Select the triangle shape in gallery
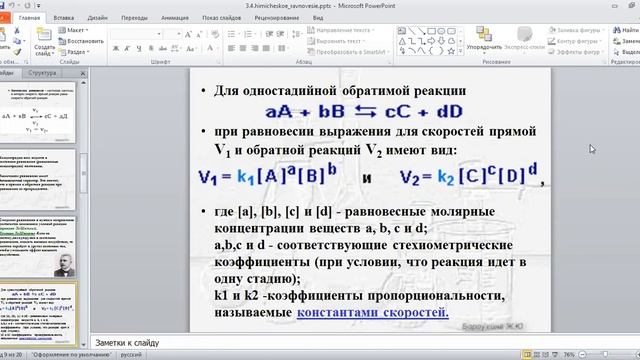Screen dimensions: 640x360 pyautogui.click(x=402, y=41)
